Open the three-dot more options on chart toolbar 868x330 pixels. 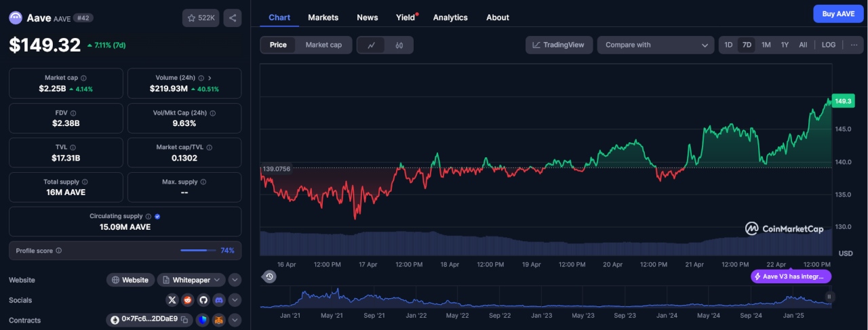pyautogui.click(x=854, y=45)
